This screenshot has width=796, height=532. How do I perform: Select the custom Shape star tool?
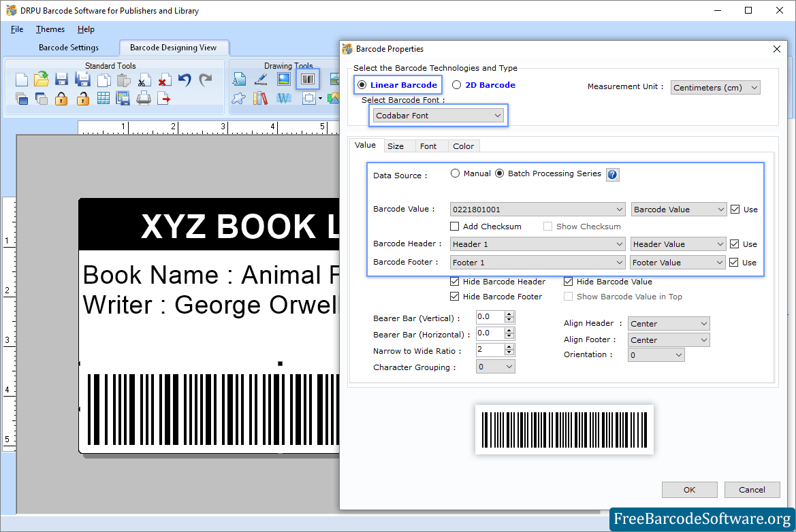point(238,99)
